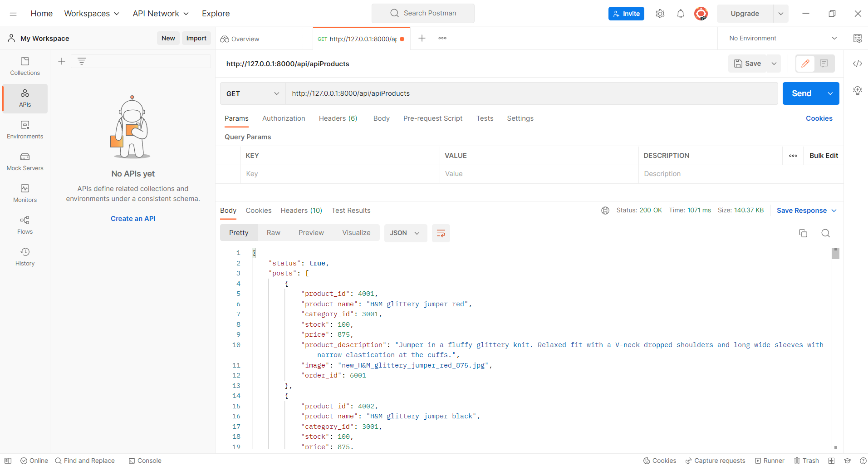Viewport: 868px width, 466px height.
Task: Open the JSON format dropdown
Action: coord(405,233)
